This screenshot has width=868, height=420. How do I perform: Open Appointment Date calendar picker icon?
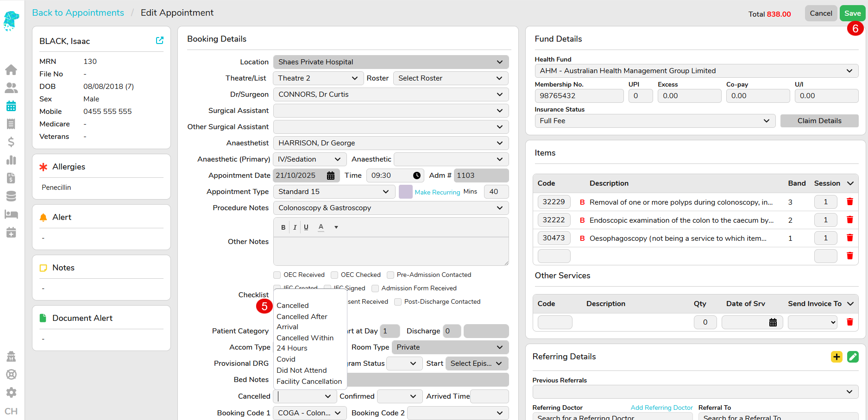pos(331,176)
